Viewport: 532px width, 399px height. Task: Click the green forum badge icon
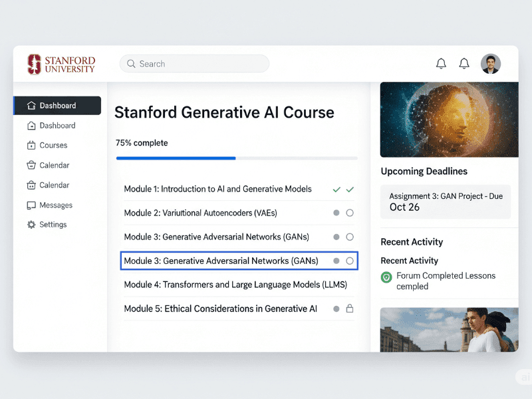coord(386,277)
